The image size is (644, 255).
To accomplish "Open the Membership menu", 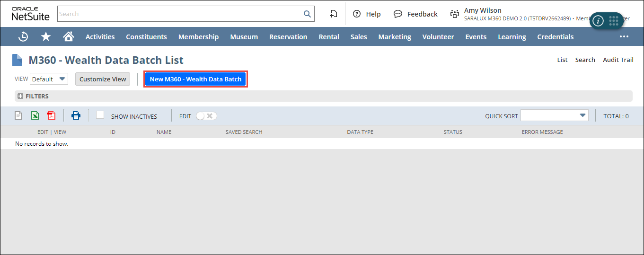I will coord(198,36).
